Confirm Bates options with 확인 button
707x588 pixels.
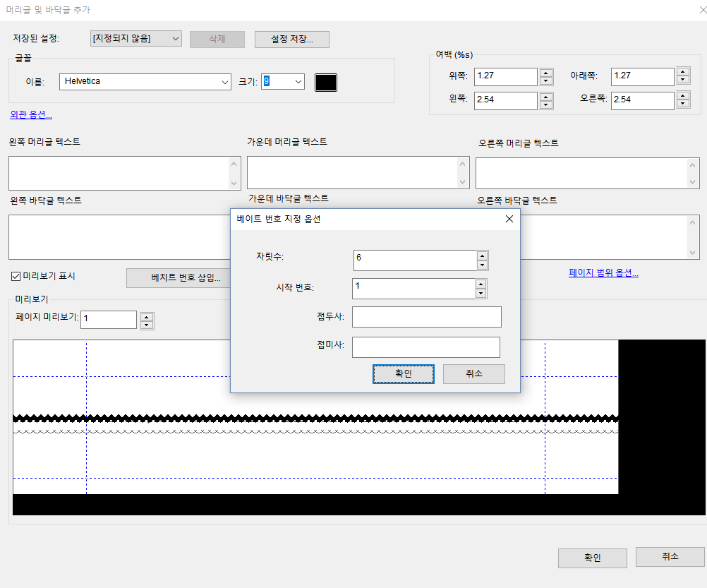point(403,373)
